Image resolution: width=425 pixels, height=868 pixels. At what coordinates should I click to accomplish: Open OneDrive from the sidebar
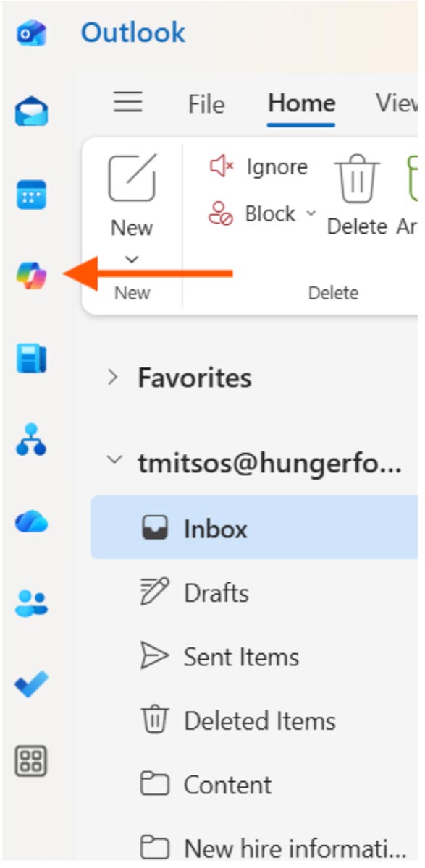coord(31,522)
